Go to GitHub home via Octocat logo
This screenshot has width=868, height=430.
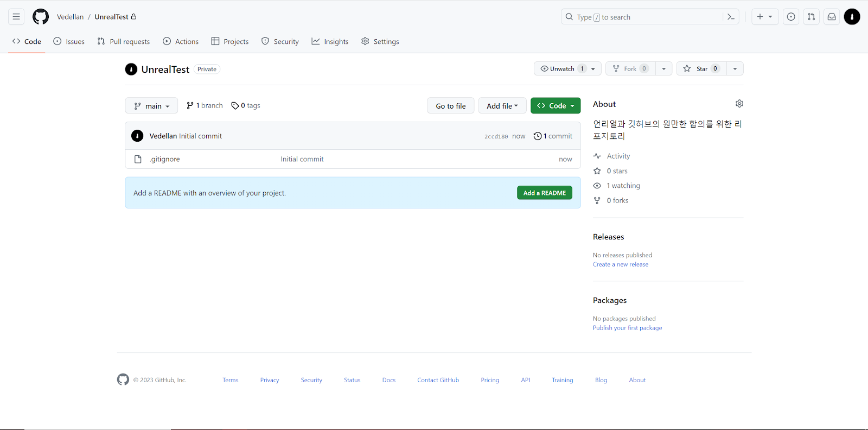tap(41, 17)
